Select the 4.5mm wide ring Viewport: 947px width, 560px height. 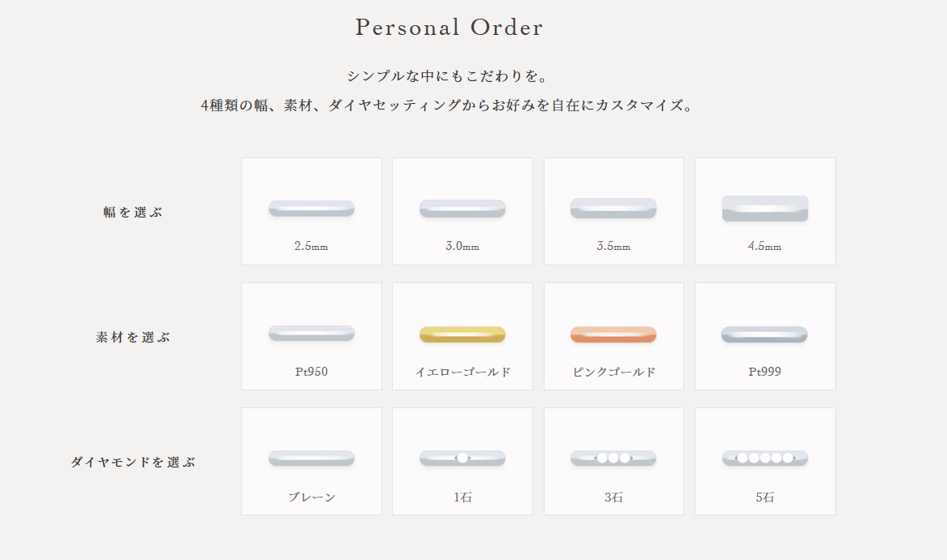pos(764,212)
